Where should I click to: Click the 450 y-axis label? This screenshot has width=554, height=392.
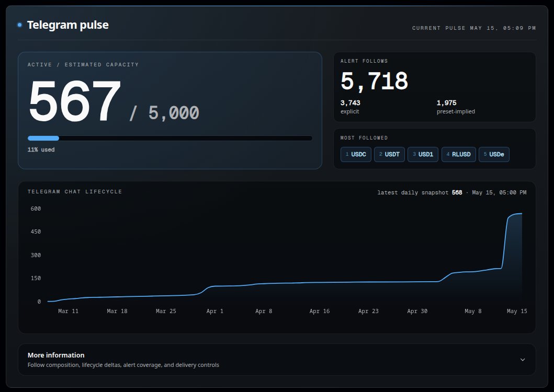pos(36,232)
